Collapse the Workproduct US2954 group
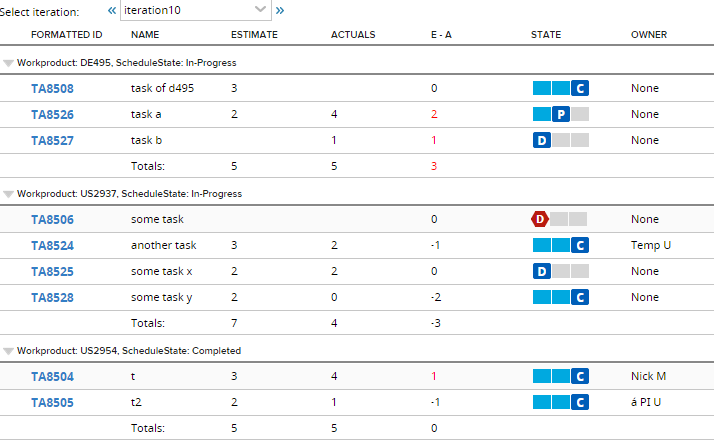The height and width of the screenshot is (444, 714). click(8, 351)
